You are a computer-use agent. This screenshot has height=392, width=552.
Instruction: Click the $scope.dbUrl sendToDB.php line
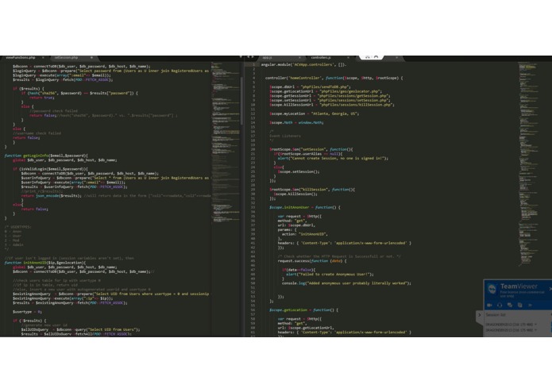click(x=310, y=86)
